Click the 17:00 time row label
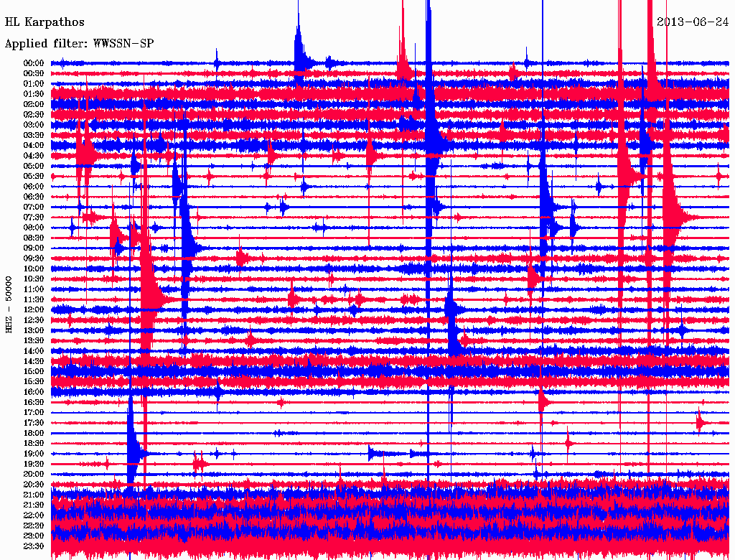 tap(34, 413)
